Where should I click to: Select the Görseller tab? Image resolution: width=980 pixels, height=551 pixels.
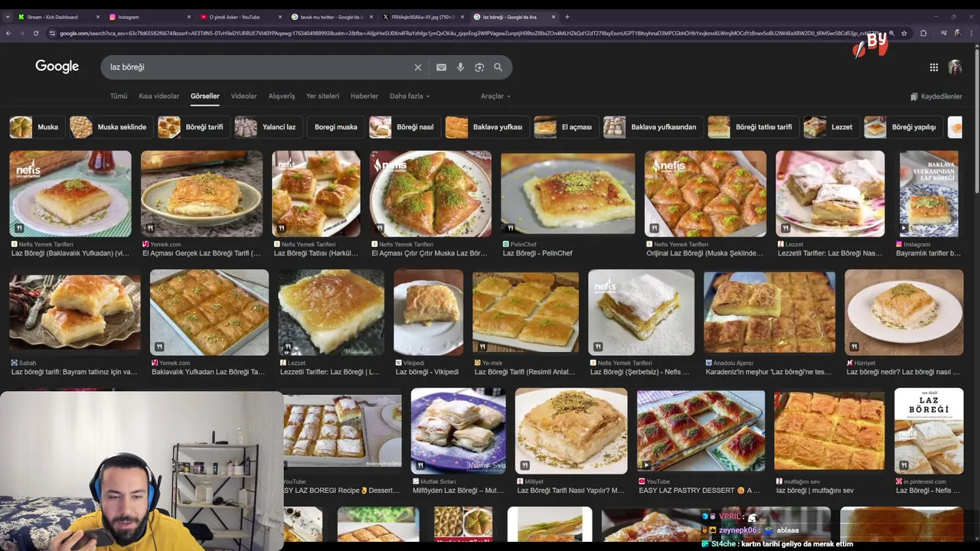pyautogui.click(x=204, y=96)
